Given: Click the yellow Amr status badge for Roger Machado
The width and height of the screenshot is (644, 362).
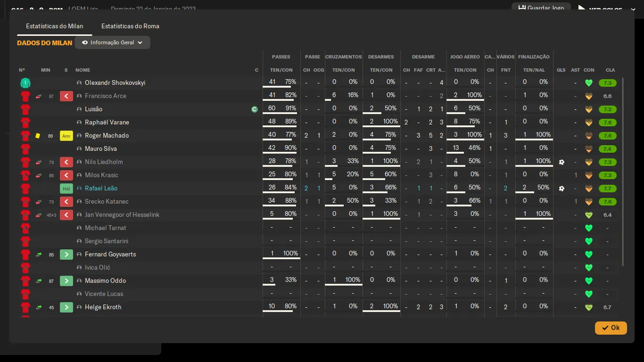Looking at the screenshot, I should point(66,136).
